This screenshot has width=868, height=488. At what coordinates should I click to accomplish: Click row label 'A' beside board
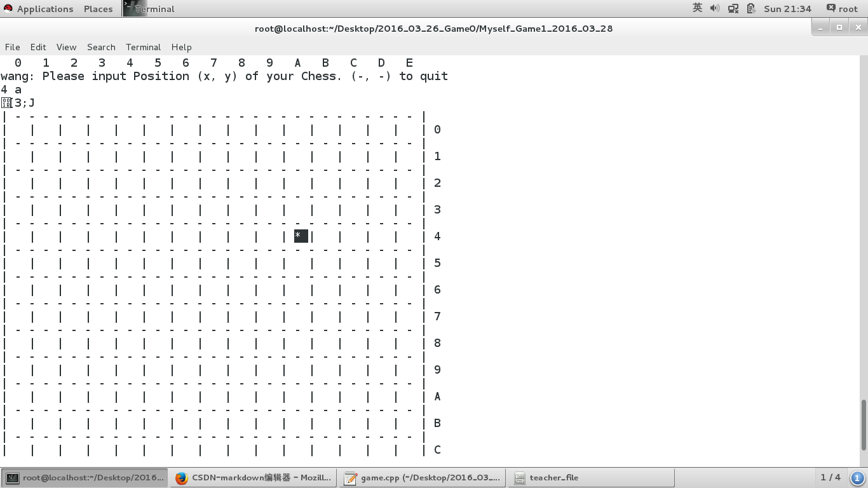(x=437, y=396)
